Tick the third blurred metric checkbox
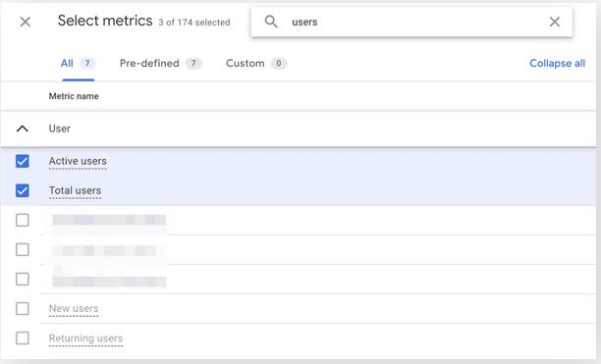This screenshot has height=364, width=601. [23, 279]
